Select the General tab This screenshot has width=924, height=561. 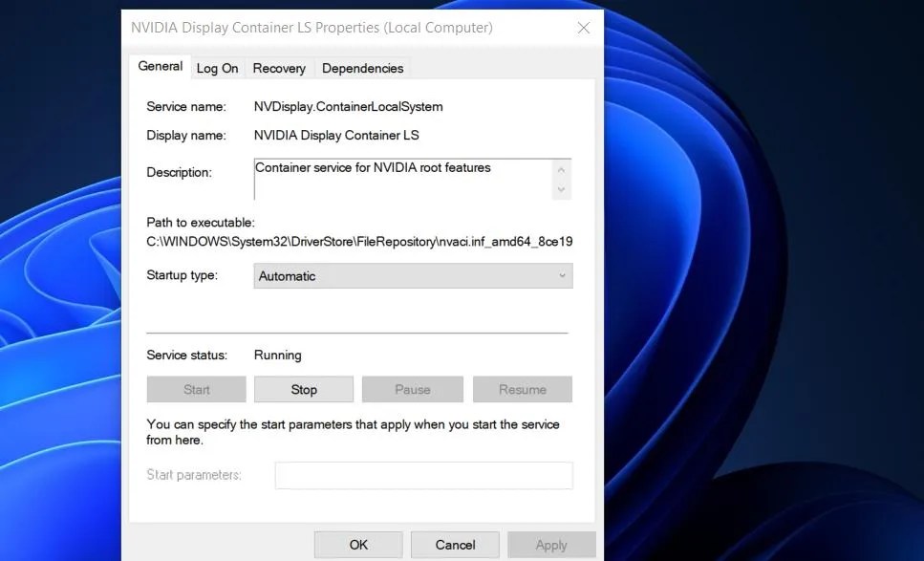[160, 66]
